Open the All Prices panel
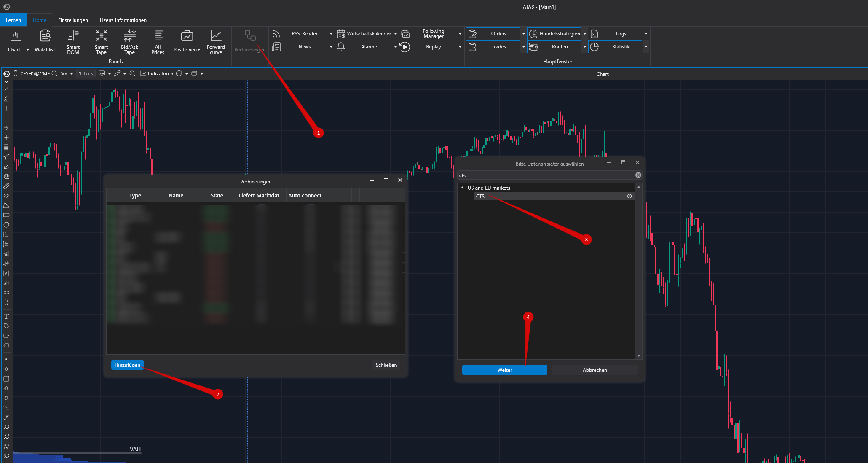The width and height of the screenshot is (868, 463). (158, 42)
